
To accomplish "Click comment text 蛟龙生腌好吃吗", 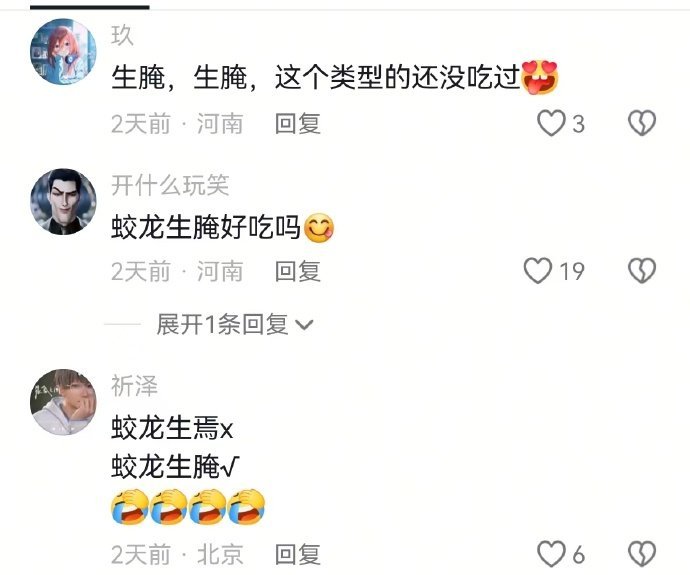I will click(206, 227).
